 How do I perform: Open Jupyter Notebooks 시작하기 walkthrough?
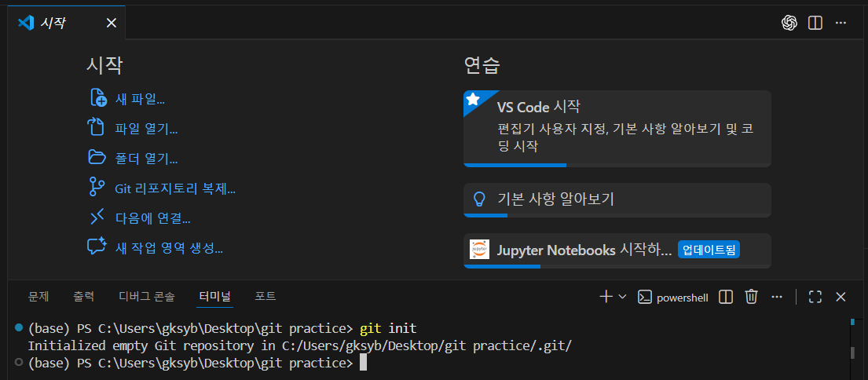(617, 250)
